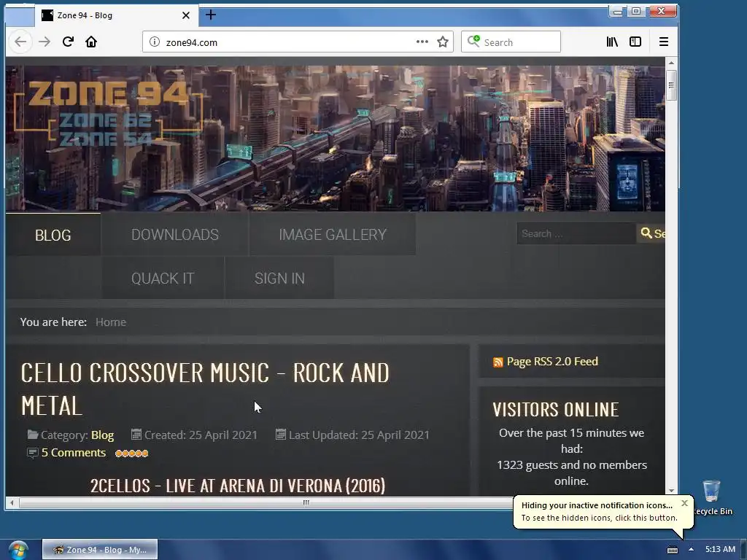The image size is (747, 560).
Task: Click the Firefox search box
Action: point(511,42)
